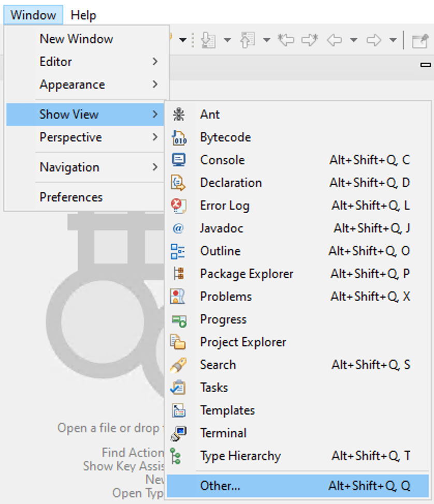
Task: Open the Help menu
Action: [84, 15]
